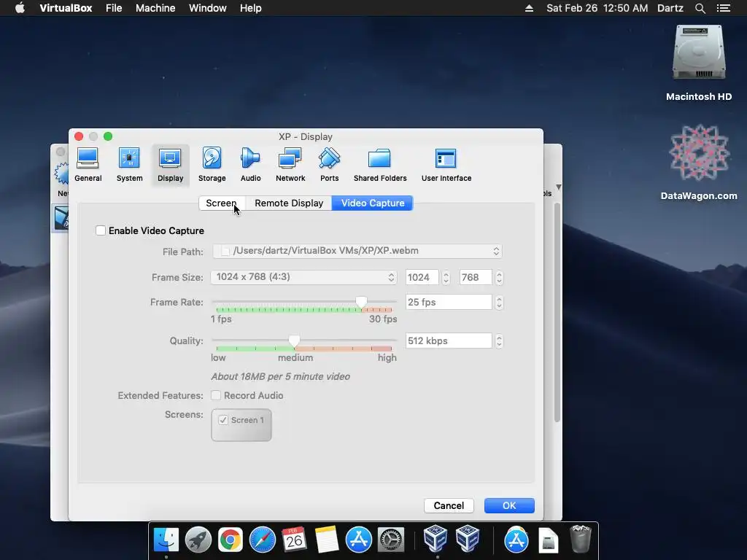Open the User Interface settings
This screenshot has height=560, width=747.
tap(446, 165)
